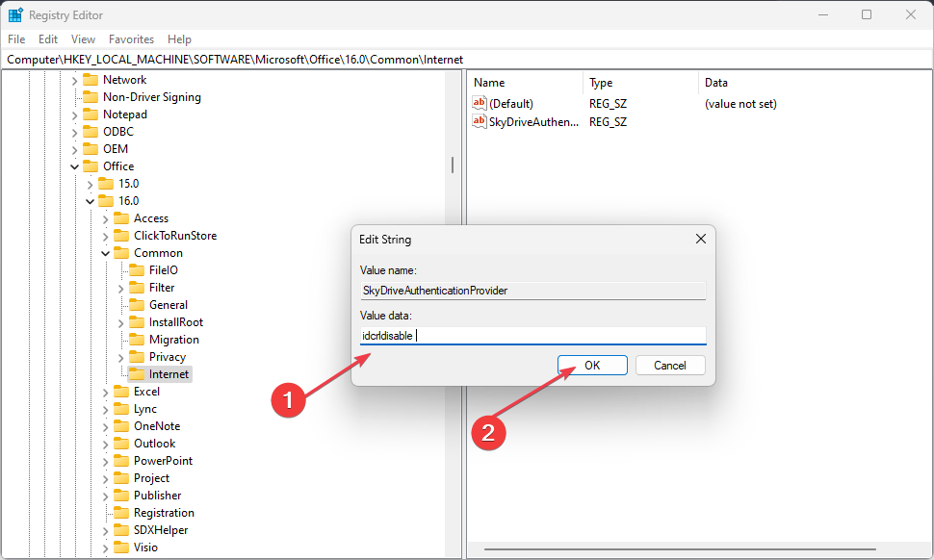Click the Access folder icon
The height and width of the screenshot is (560, 934).
[121, 218]
